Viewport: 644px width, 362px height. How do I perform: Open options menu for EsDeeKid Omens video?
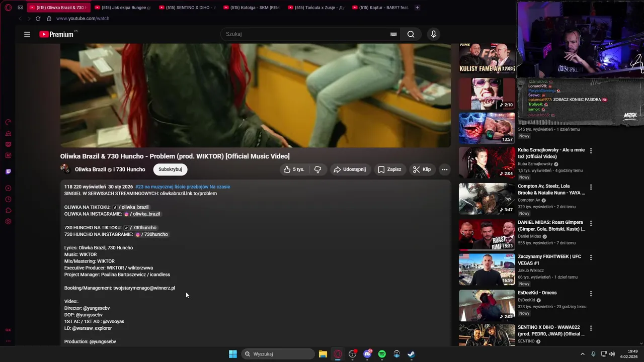click(591, 293)
